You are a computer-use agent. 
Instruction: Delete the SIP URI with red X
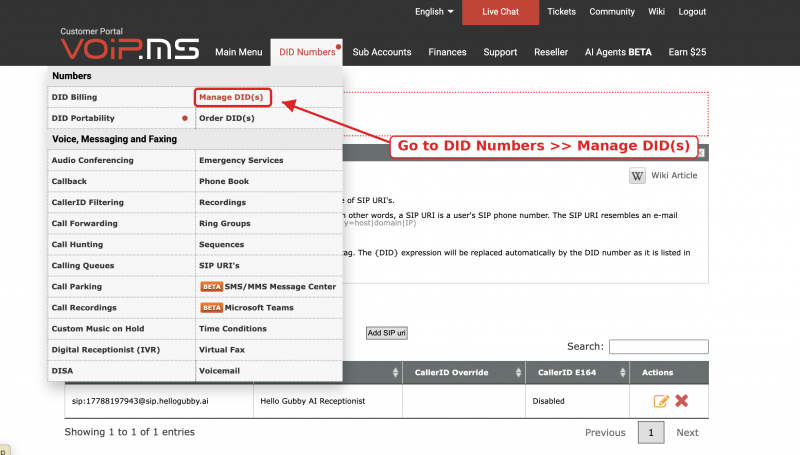(x=682, y=401)
